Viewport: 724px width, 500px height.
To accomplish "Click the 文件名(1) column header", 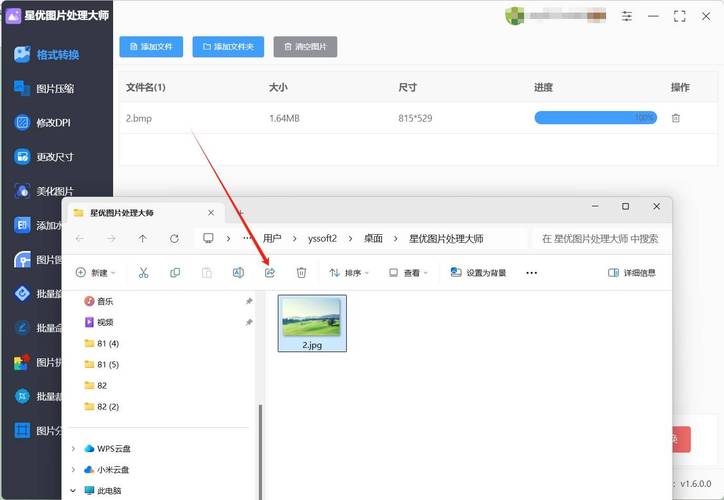I will tap(146, 87).
